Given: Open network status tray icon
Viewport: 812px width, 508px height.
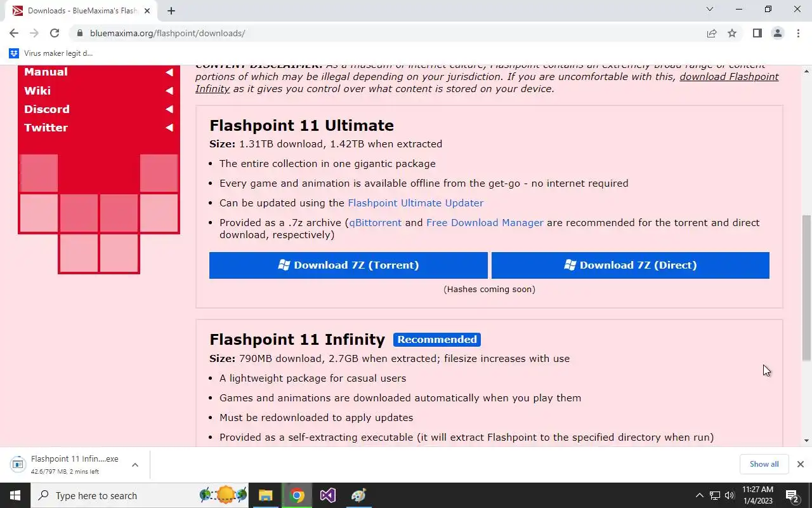Looking at the screenshot, I should pos(715,495).
